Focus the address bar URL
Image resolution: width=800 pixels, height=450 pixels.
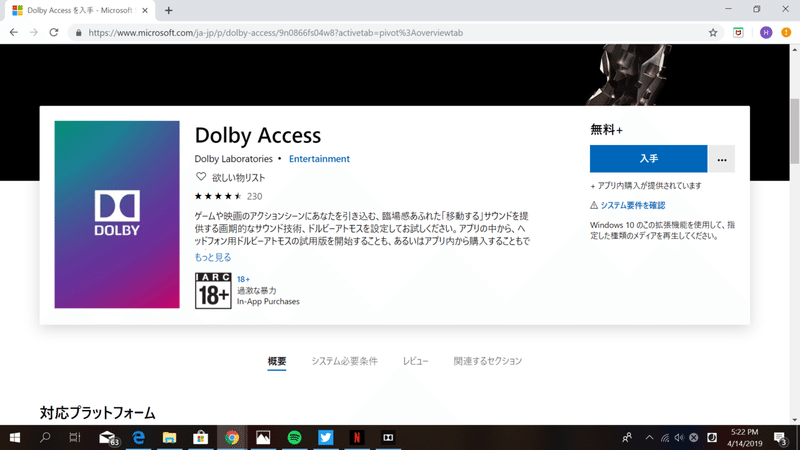(276, 33)
